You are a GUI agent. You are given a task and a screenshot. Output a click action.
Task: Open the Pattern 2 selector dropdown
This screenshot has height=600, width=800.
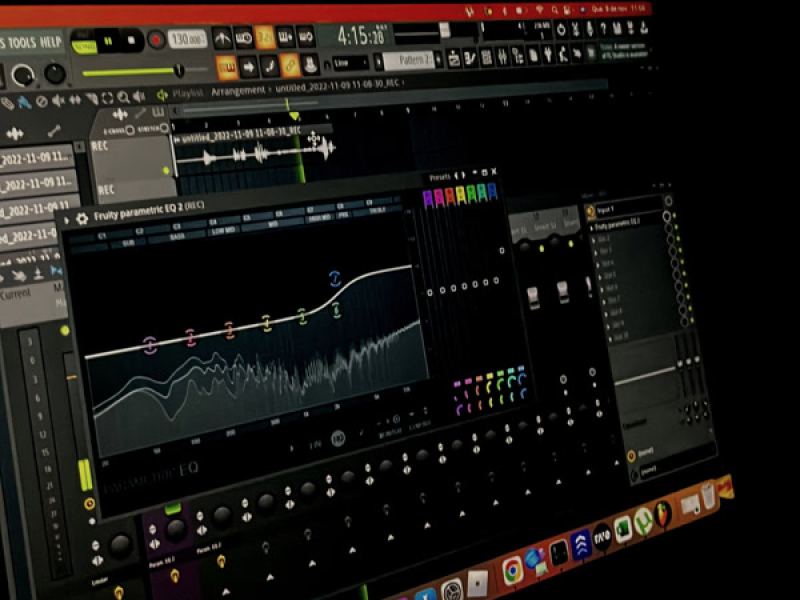411,59
